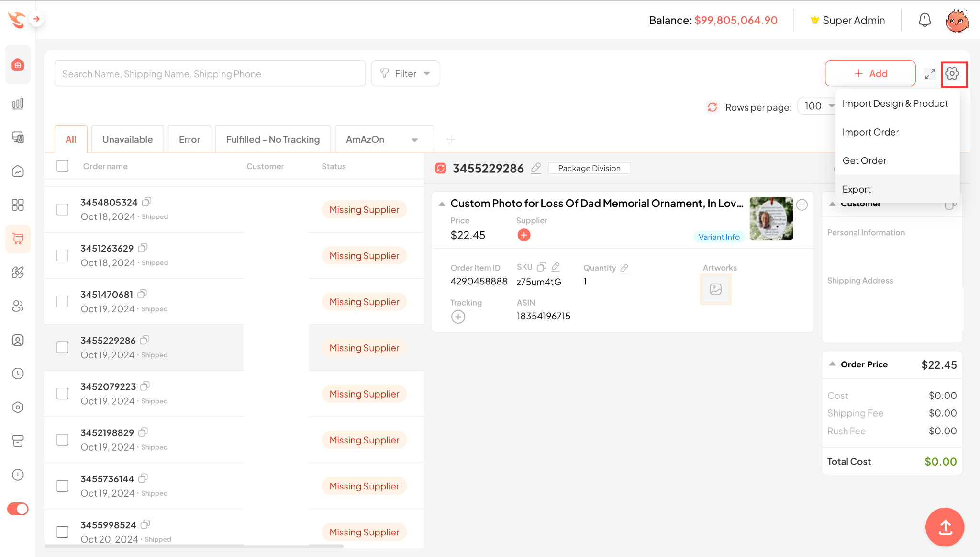Viewport: 980px width, 557px height.
Task: Click the Variant Info link
Action: pos(719,237)
